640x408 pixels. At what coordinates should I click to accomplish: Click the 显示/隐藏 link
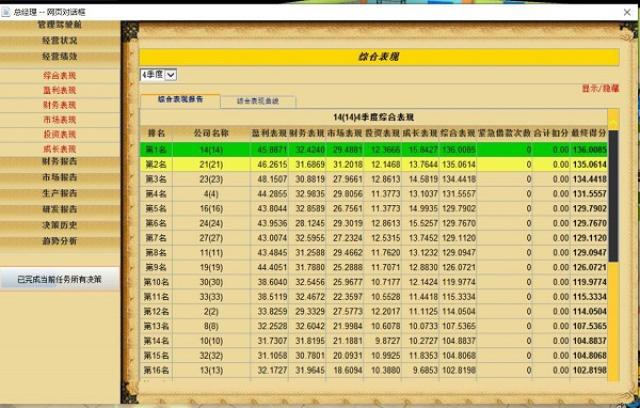pyautogui.click(x=600, y=89)
